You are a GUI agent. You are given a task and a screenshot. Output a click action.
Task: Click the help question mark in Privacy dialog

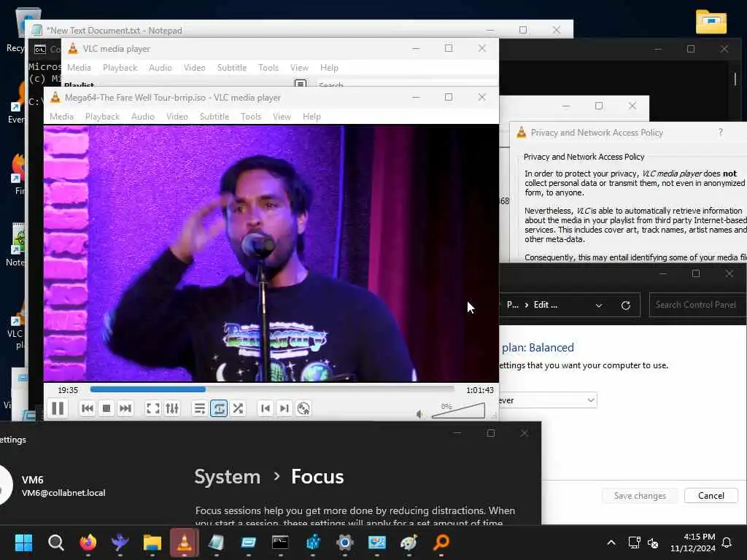720,133
